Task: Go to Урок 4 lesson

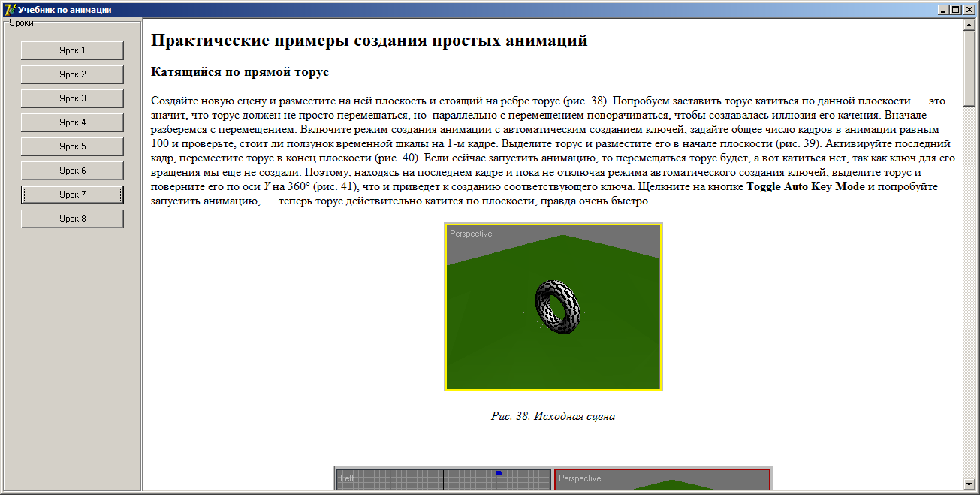Action: (72, 122)
